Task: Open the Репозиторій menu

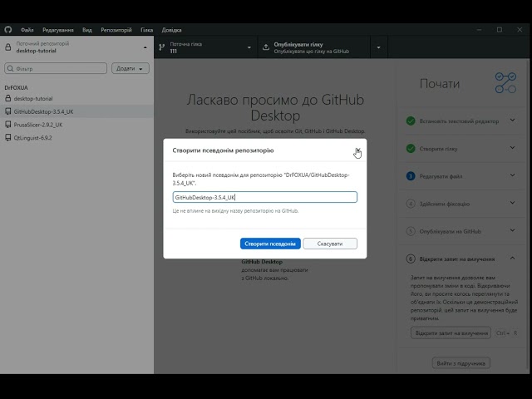Action: click(116, 30)
